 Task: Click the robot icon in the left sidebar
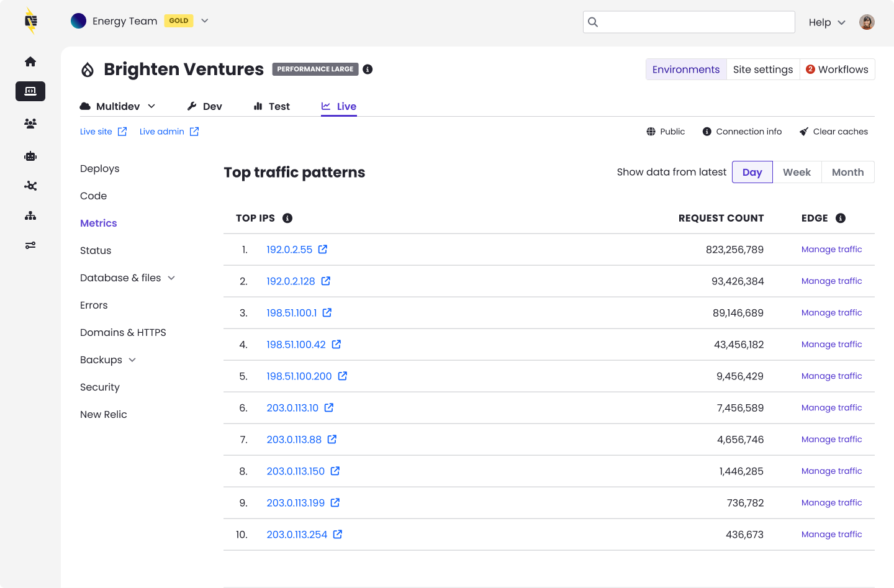click(x=30, y=156)
